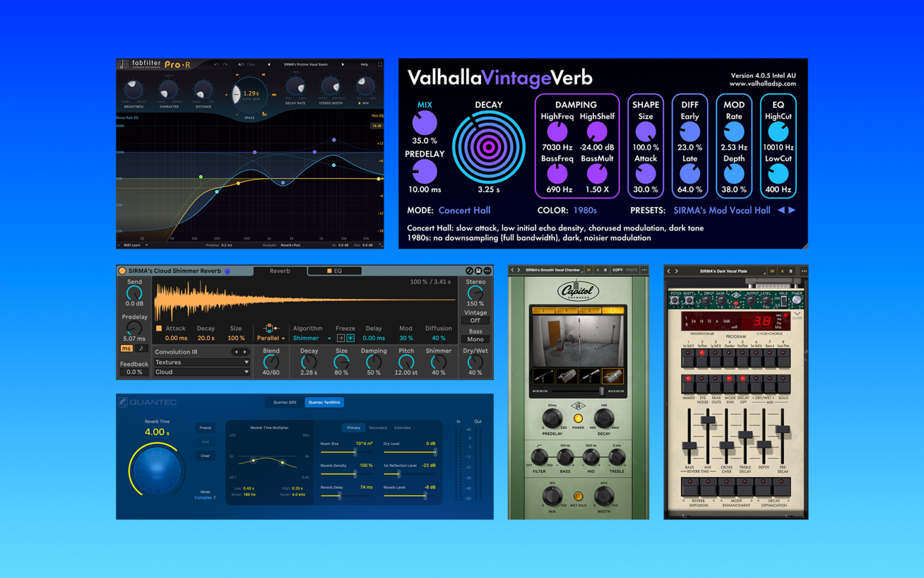Viewport: 924px width, 578px height.
Task: Click the full-screen icon in FabFilter Pro-R header
Action: (x=380, y=64)
